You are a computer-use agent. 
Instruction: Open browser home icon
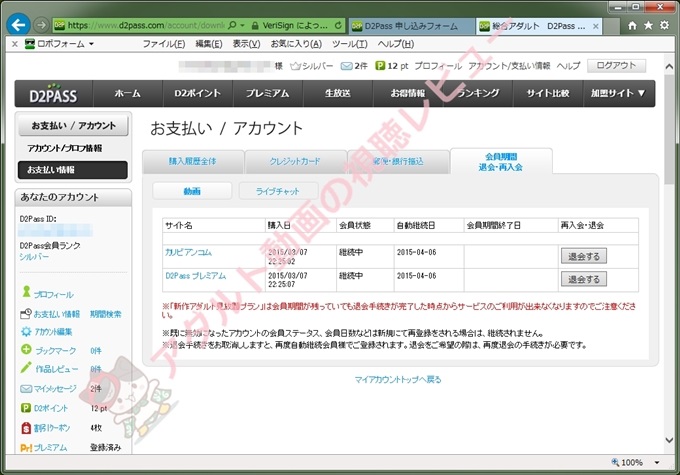coord(632,26)
